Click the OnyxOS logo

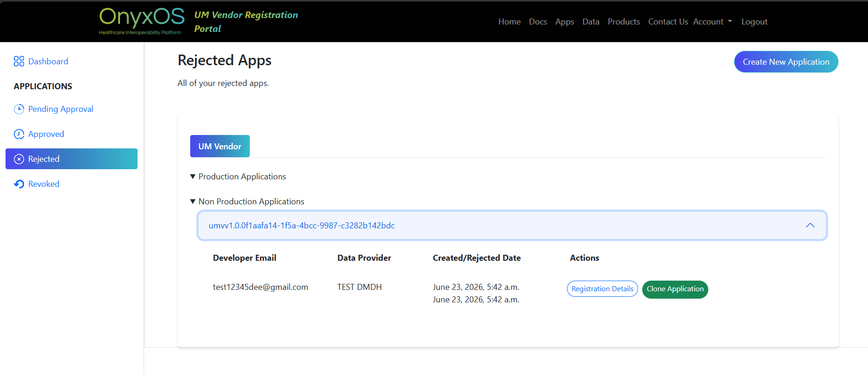142,21
